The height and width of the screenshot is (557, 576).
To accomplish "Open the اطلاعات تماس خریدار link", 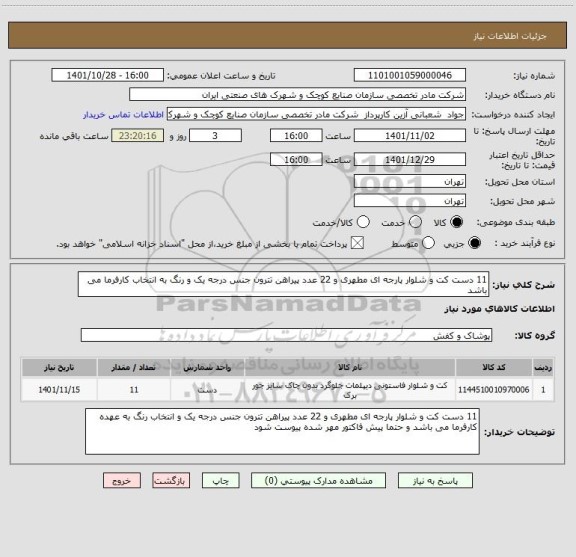I will (x=123, y=115).
